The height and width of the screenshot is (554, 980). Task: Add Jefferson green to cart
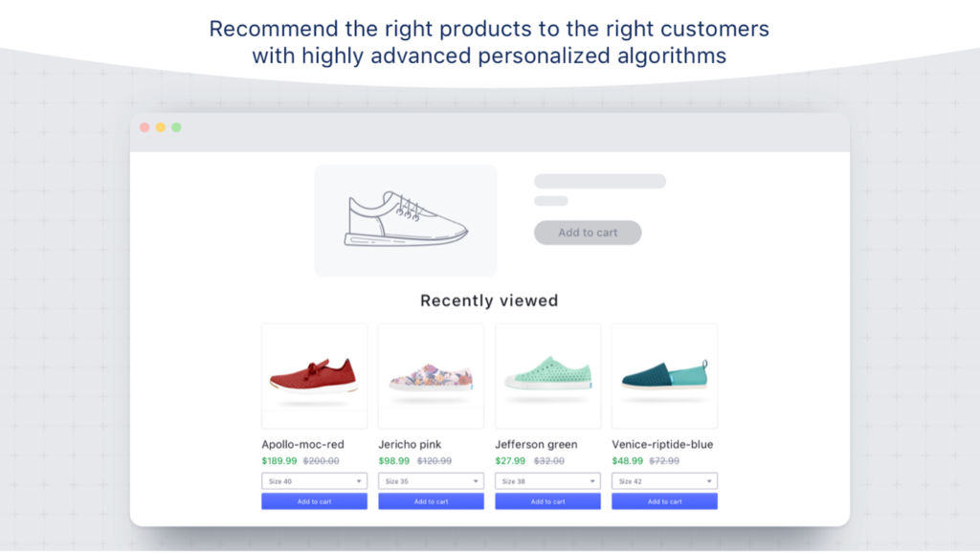pos(547,501)
